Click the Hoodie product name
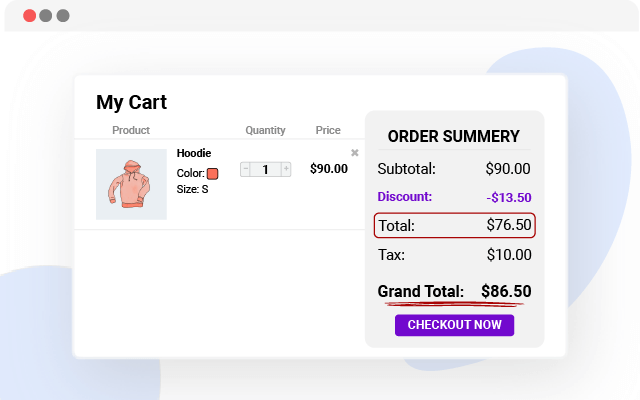 click(x=194, y=153)
